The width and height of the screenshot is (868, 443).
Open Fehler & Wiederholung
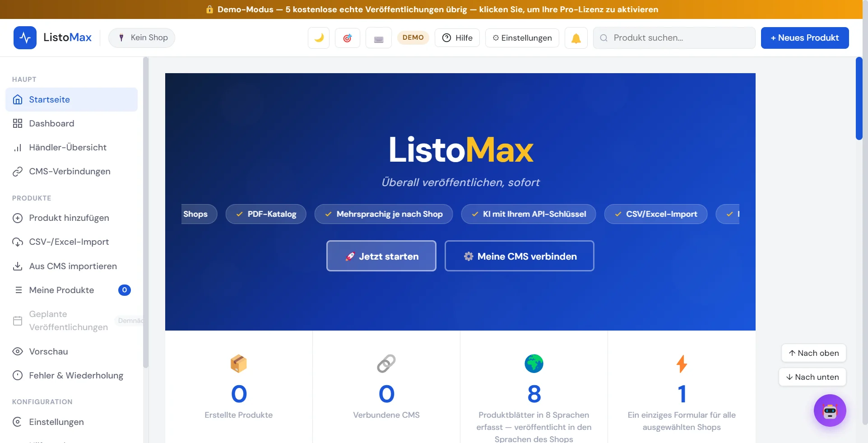click(x=71, y=375)
